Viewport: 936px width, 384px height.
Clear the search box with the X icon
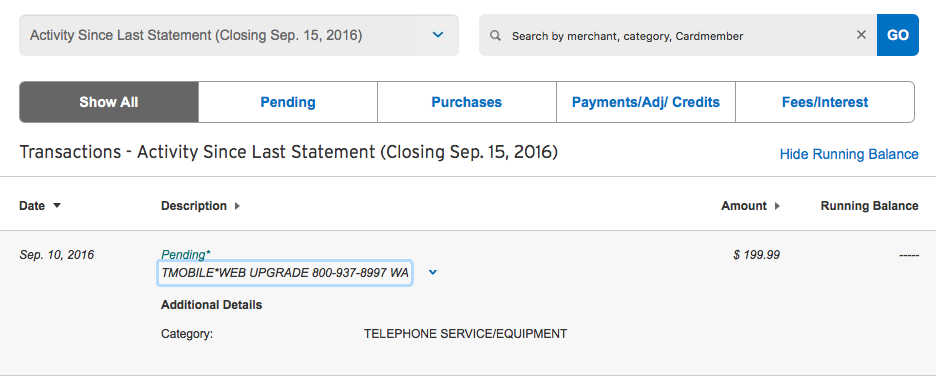861,35
